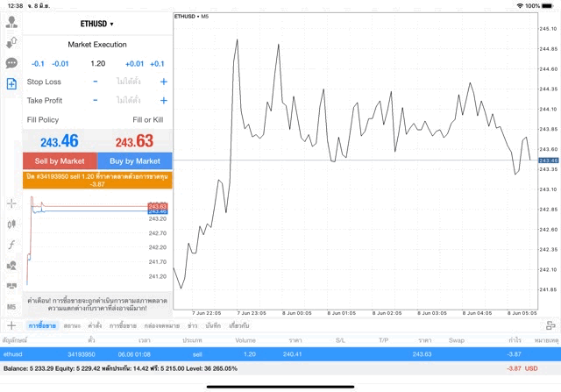The height and width of the screenshot is (392, 561).
Task: Sort by the กำไร profit column header
Action: (x=515, y=340)
